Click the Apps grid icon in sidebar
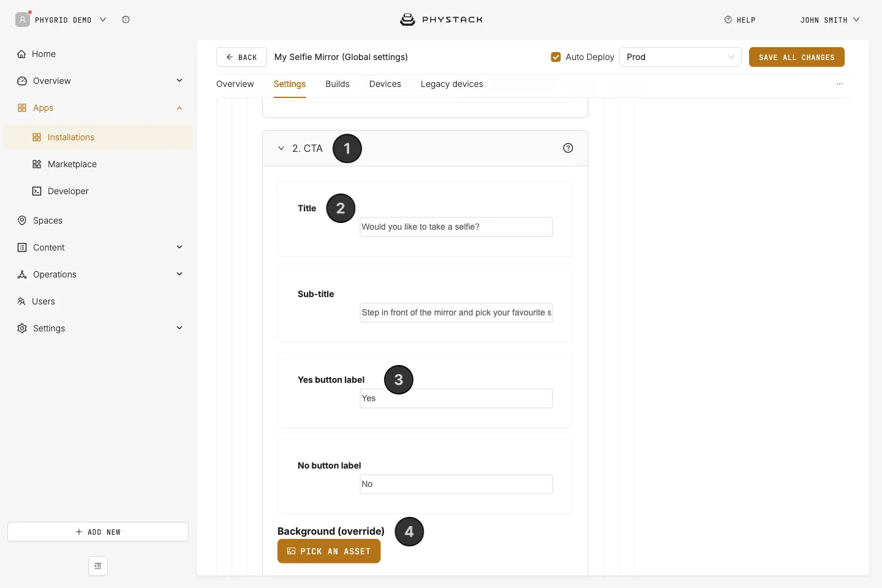The height and width of the screenshot is (588, 882). tap(22, 108)
